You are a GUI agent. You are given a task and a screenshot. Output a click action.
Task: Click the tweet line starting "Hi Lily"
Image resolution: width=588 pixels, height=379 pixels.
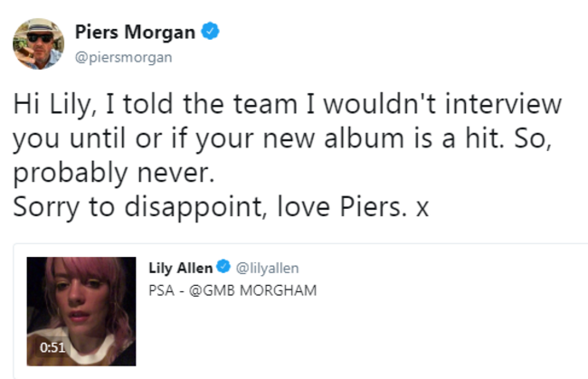[288, 104]
